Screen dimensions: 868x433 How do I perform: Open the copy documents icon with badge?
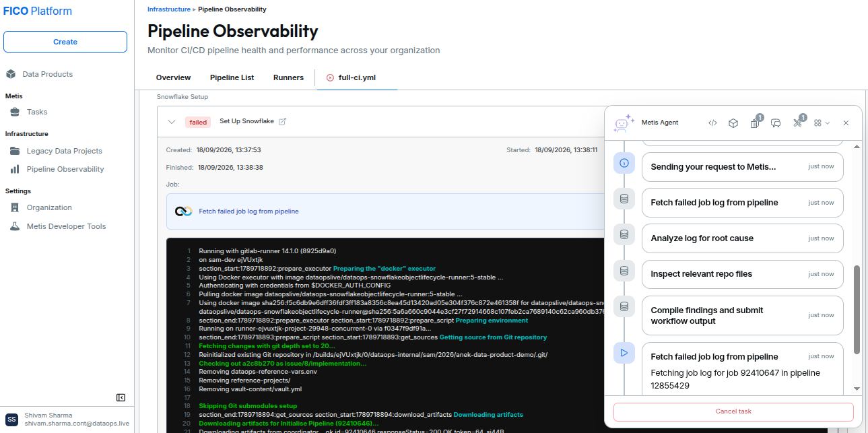pyautogui.click(x=755, y=123)
